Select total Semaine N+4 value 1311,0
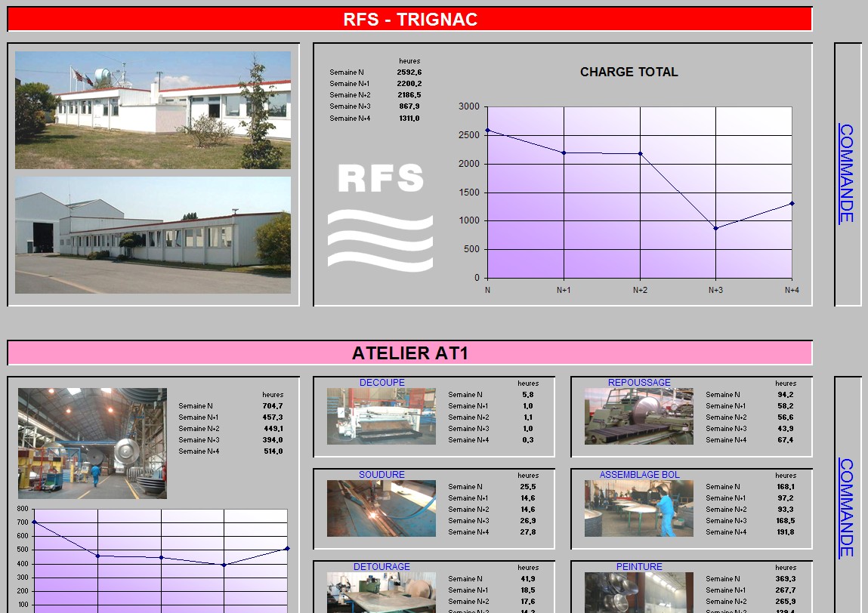Viewport: 868px width, 613px height. [x=409, y=119]
